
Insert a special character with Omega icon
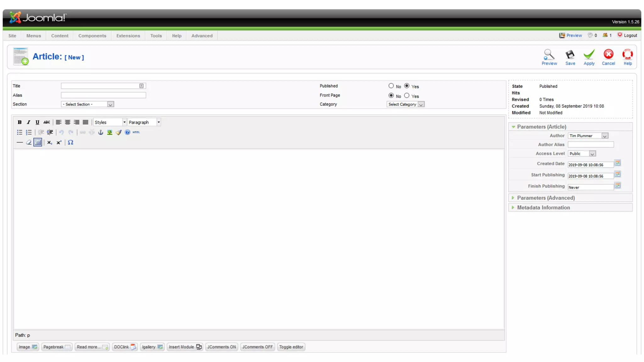tap(70, 142)
